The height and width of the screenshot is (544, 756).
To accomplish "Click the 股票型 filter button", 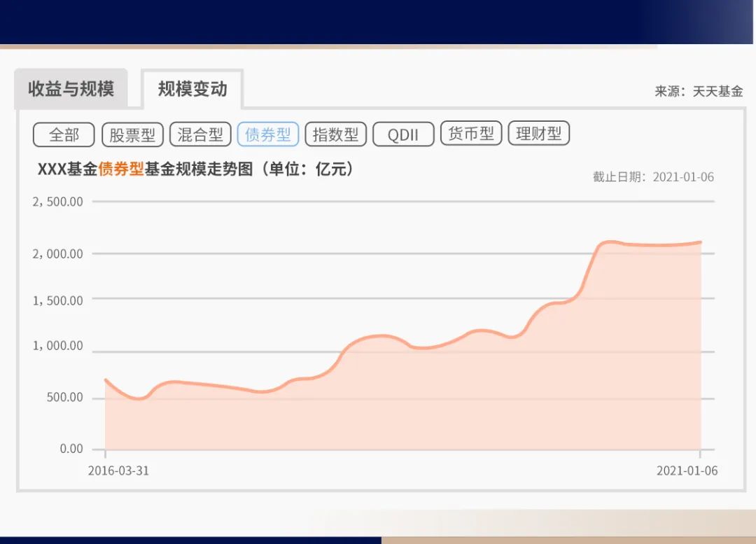I will [133, 134].
